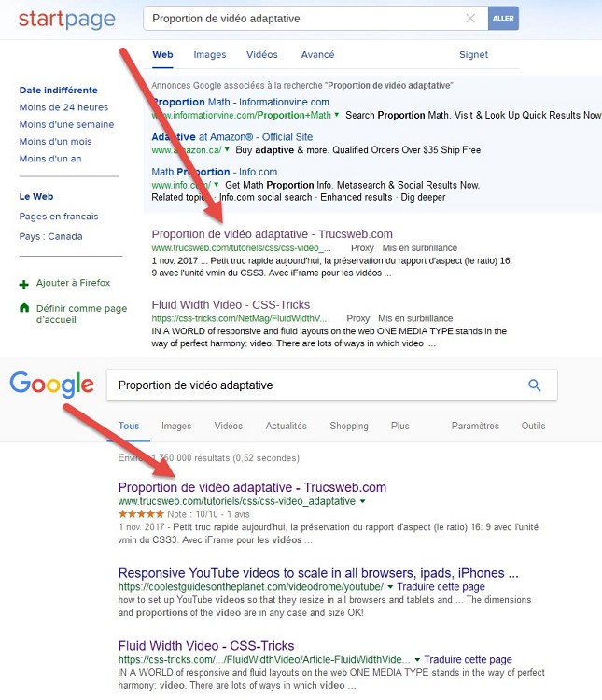Open Responsive YouTube videos result
Viewport: 602px width, 700px height.
click(318, 573)
